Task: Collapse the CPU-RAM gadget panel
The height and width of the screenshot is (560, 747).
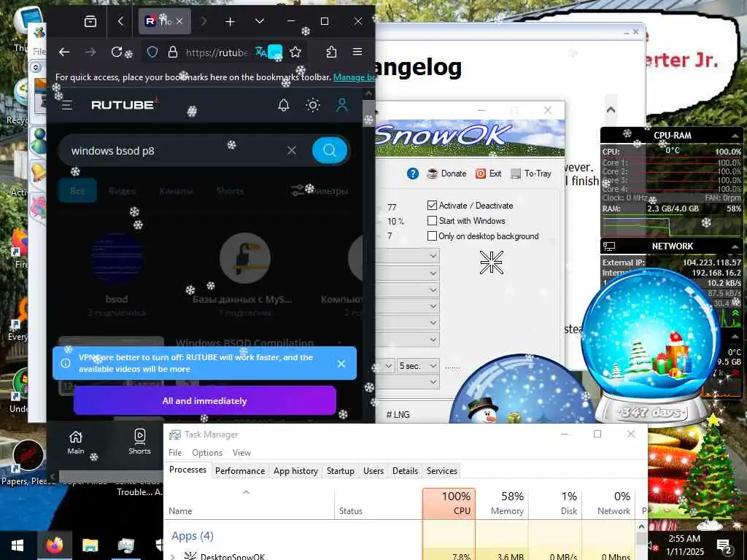Action: pos(735,136)
